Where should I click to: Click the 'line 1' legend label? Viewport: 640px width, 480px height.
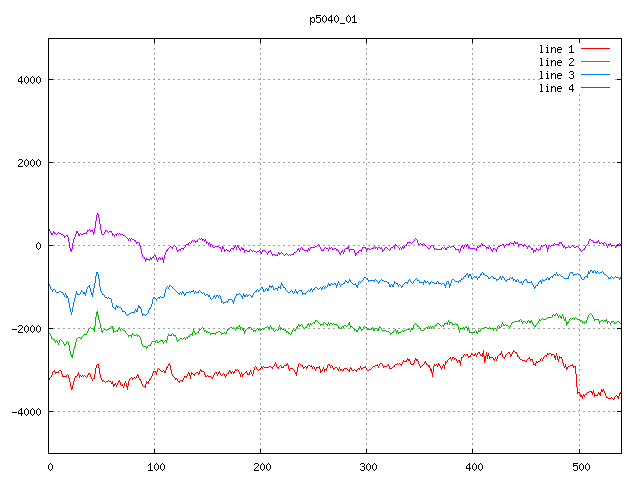pyautogui.click(x=556, y=49)
